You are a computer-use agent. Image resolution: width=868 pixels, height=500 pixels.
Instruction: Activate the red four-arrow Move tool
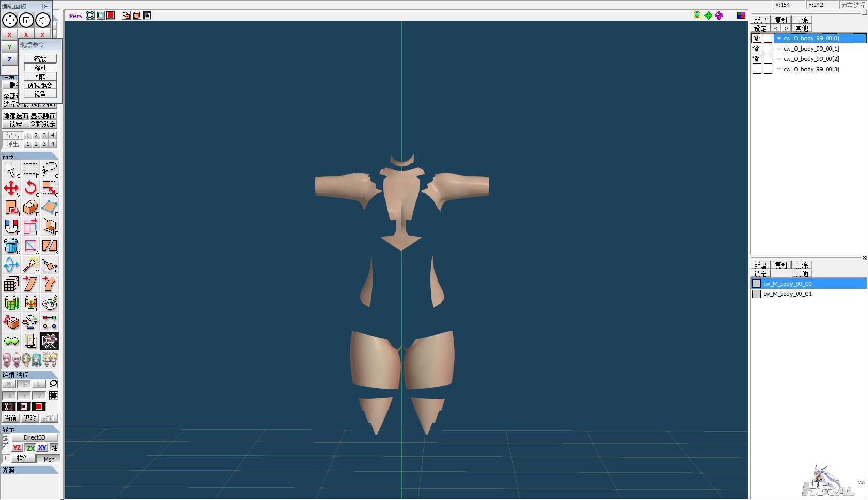coord(11,188)
